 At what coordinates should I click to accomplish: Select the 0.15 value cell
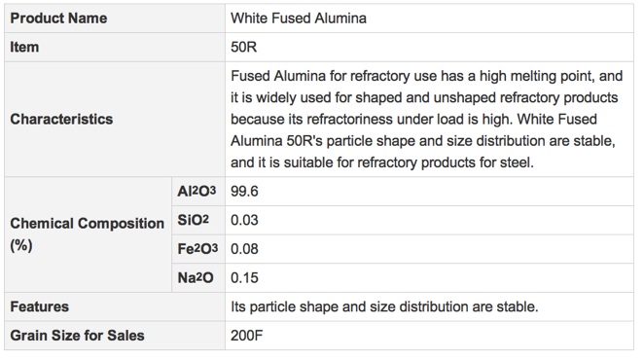click(429, 278)
